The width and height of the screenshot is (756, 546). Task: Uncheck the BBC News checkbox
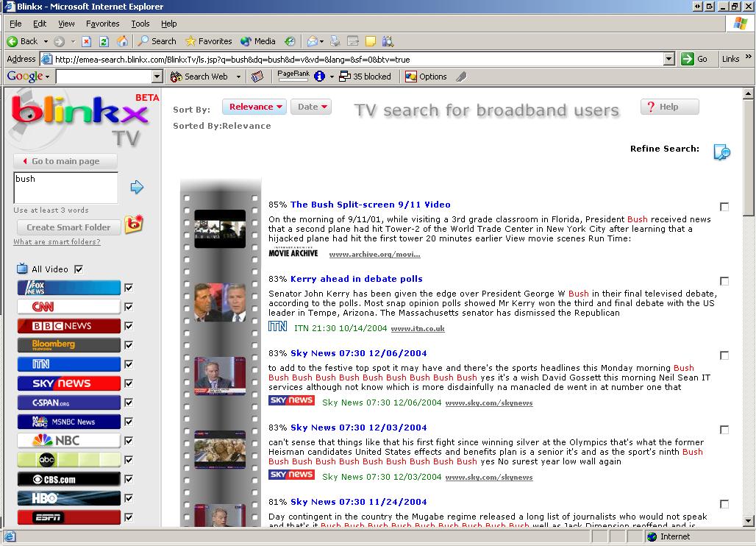pos(129,326)
